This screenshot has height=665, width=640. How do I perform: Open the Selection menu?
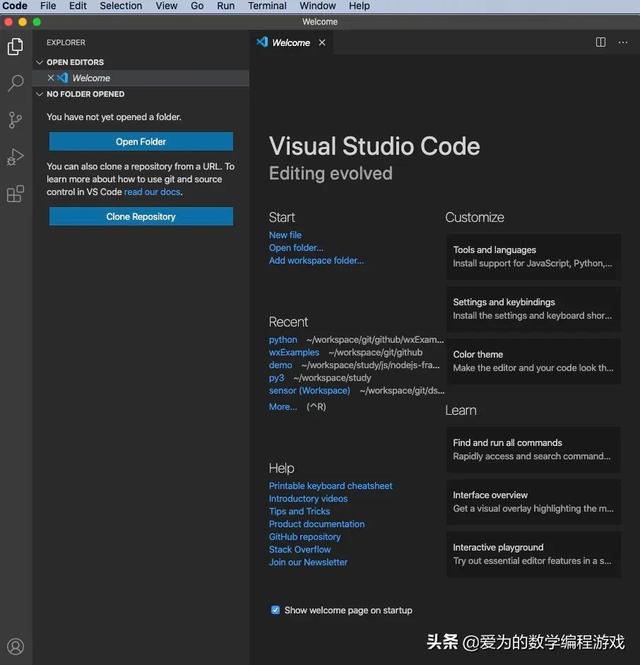[121, 6]
